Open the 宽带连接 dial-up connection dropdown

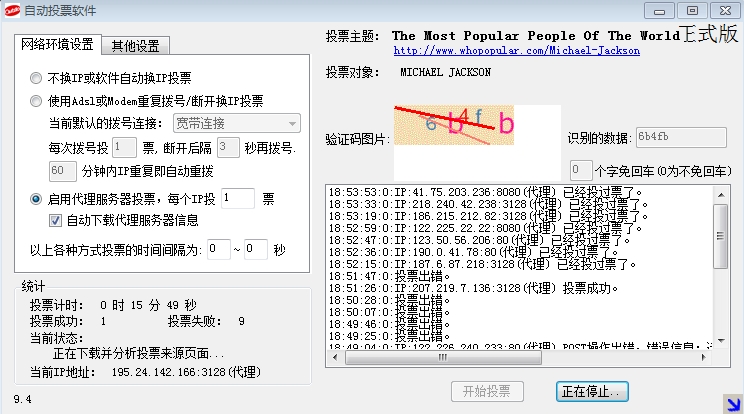tap(237, 124)
